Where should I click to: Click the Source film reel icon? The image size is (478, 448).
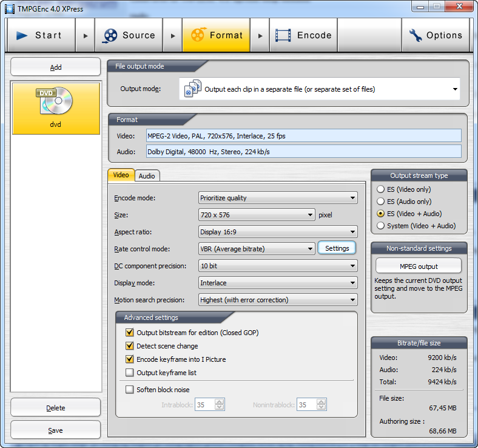[110, 35]
